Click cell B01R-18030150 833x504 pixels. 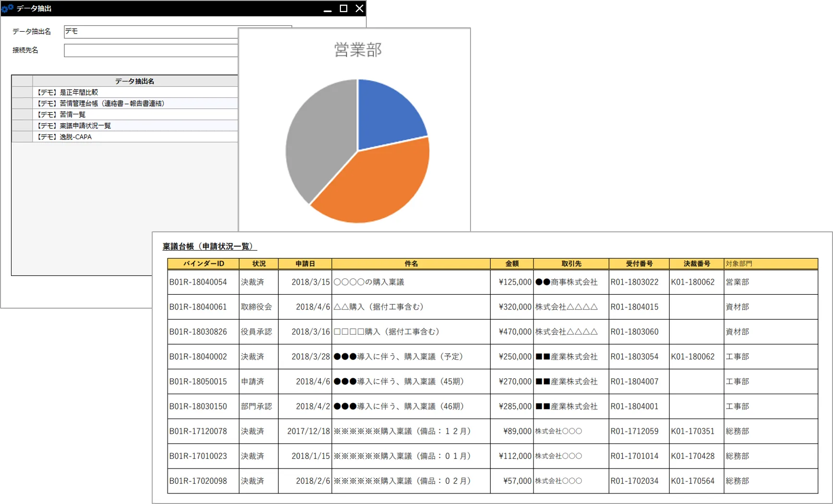pyautogui.click(x=204, y=407)
